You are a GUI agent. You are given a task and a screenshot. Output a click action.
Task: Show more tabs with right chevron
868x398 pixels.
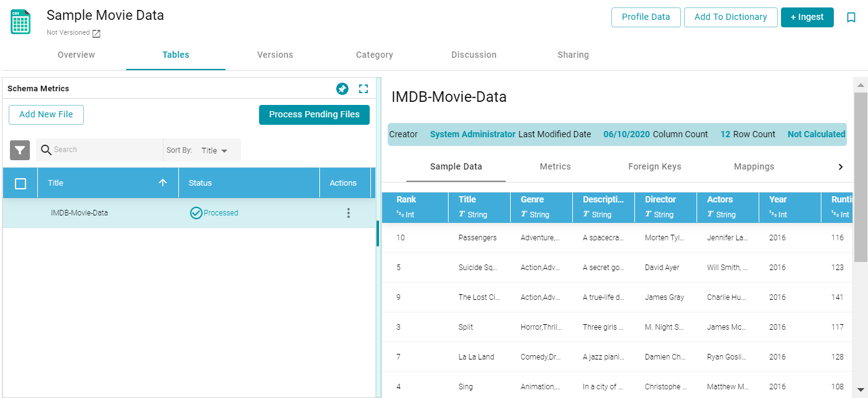pyautogui.click(x=841, y=167)
